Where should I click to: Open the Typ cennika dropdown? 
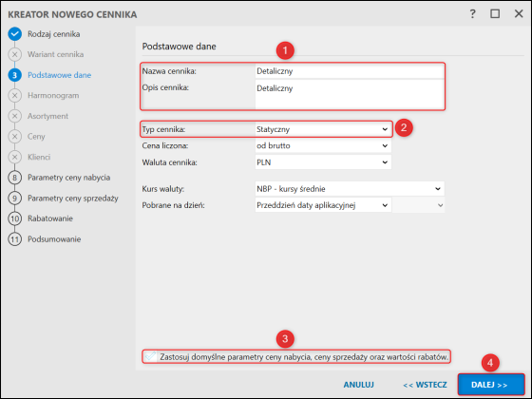click(x=323, y=129)
